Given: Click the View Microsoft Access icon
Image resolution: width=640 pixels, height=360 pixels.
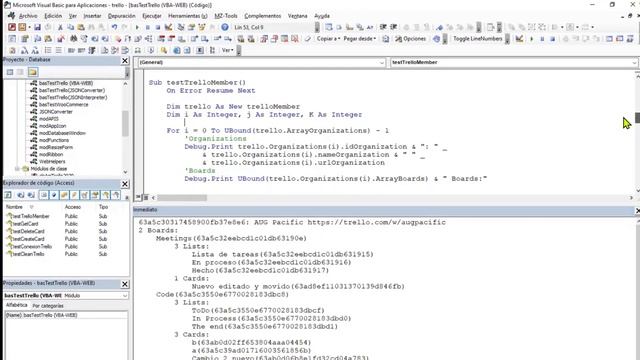Looking at the screenshot, I should 12,27.
